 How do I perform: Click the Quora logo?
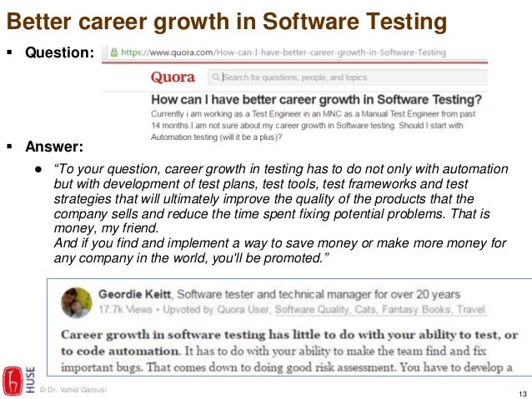pos(173,77)
